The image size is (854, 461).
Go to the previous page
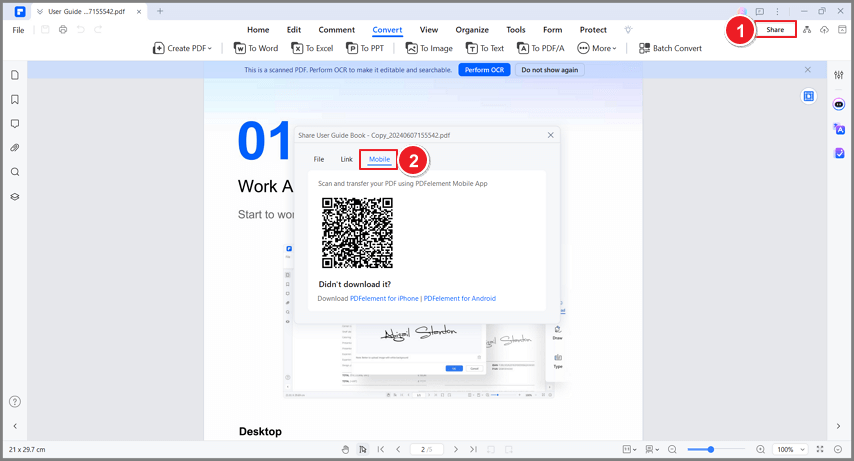[x=398, y=450]
